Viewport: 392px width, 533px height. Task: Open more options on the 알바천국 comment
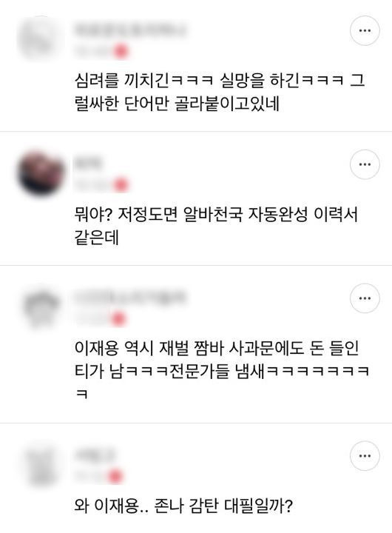(365, 164)
